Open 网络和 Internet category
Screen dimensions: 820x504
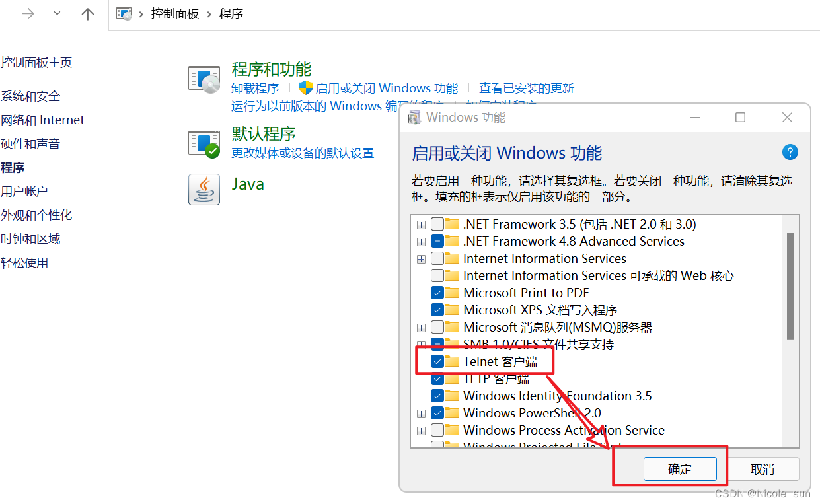click(x=43, y=120)
